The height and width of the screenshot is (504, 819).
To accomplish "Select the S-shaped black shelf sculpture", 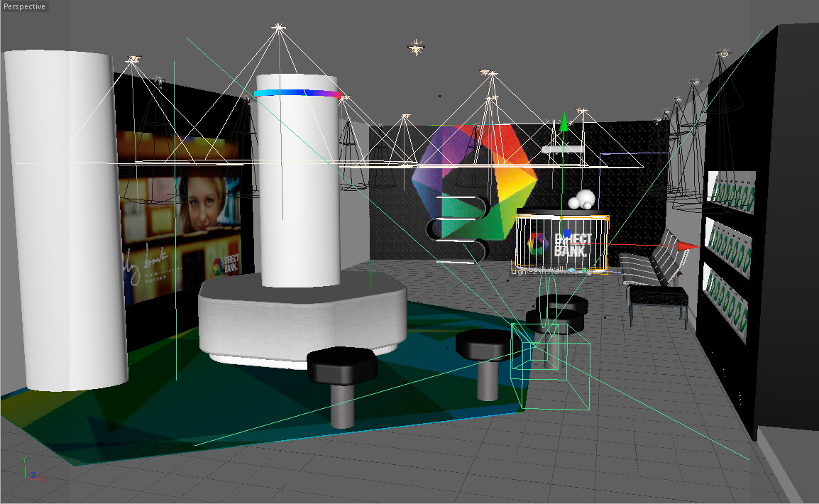I will click(x=458, y=229).
